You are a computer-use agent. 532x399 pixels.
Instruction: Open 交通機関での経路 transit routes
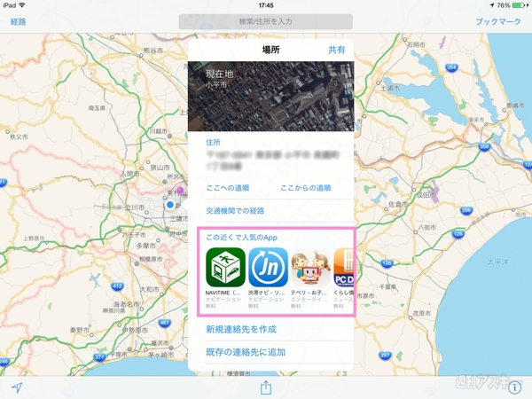tap(235, 211)
